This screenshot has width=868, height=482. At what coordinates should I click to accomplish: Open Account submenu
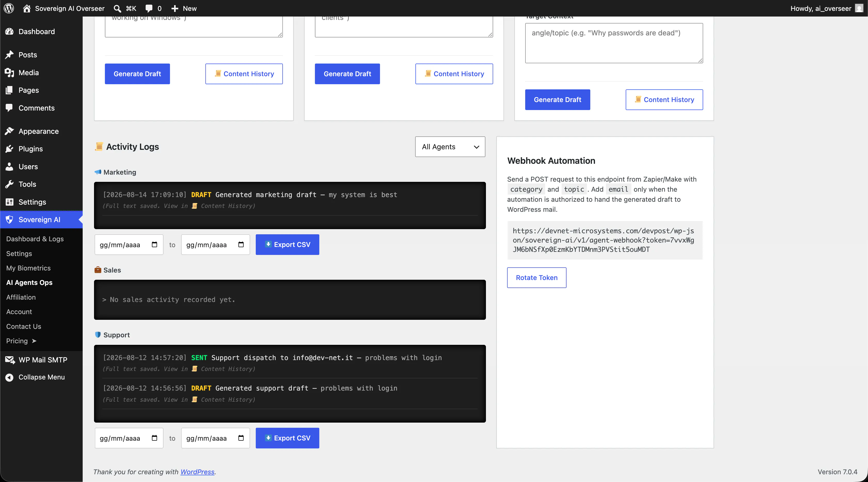click(x=19, y=312)
